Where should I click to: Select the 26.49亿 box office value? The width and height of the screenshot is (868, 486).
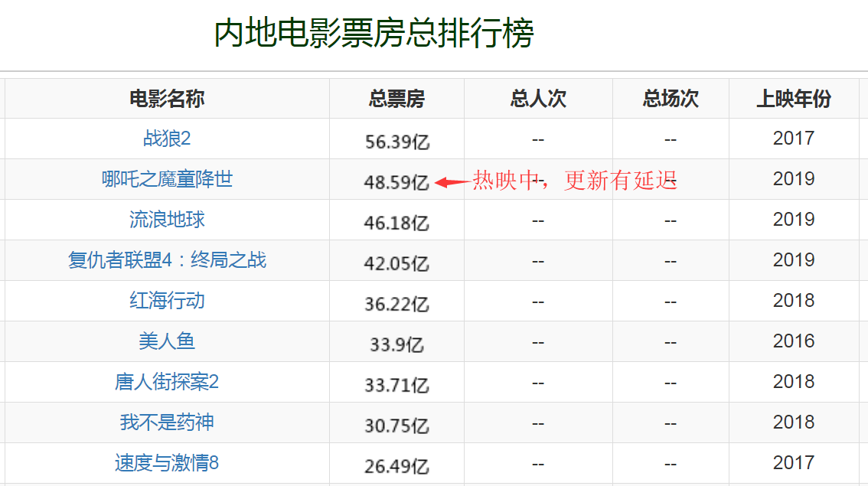397,466
